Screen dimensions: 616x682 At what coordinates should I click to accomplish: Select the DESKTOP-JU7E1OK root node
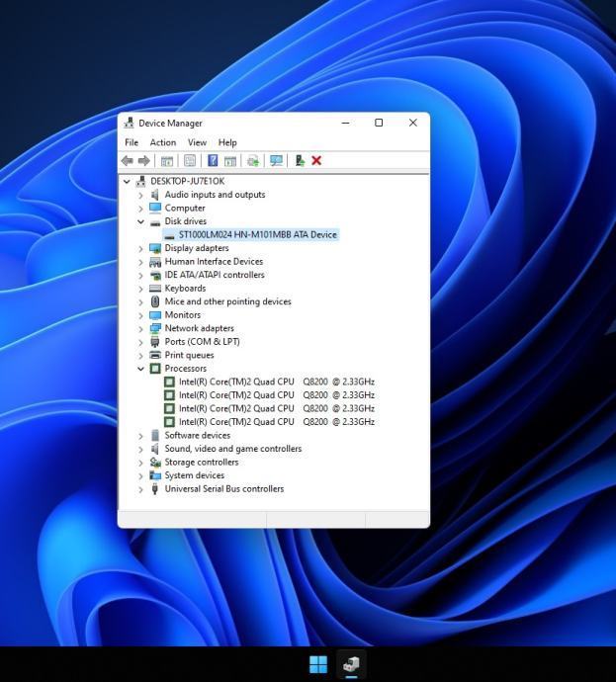(x=187, y=182)
